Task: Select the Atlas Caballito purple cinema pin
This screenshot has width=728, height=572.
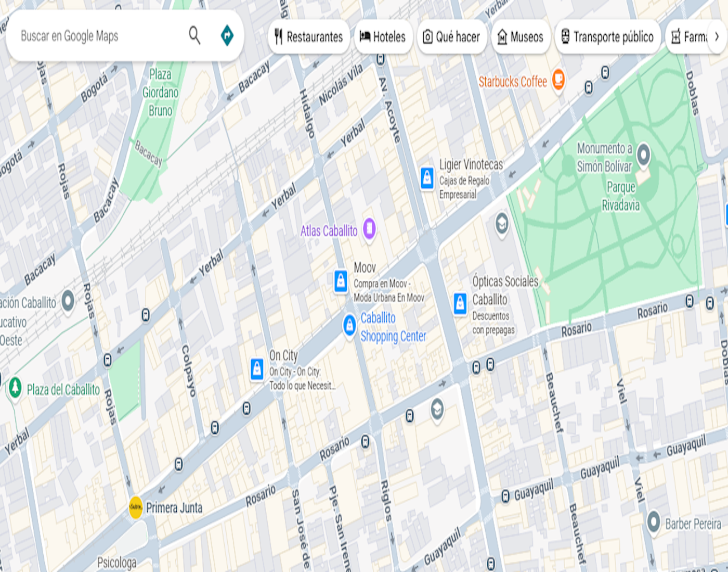Action: pos(369,228)
